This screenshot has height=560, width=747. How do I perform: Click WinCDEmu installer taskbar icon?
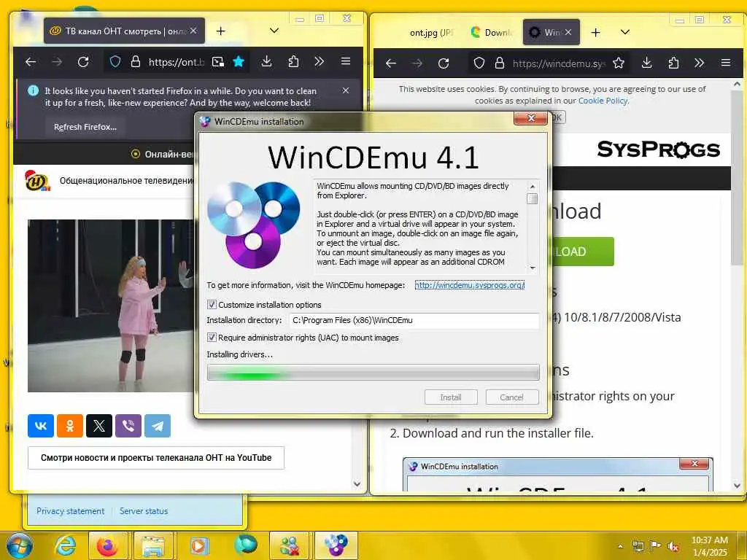coord(336,546)
